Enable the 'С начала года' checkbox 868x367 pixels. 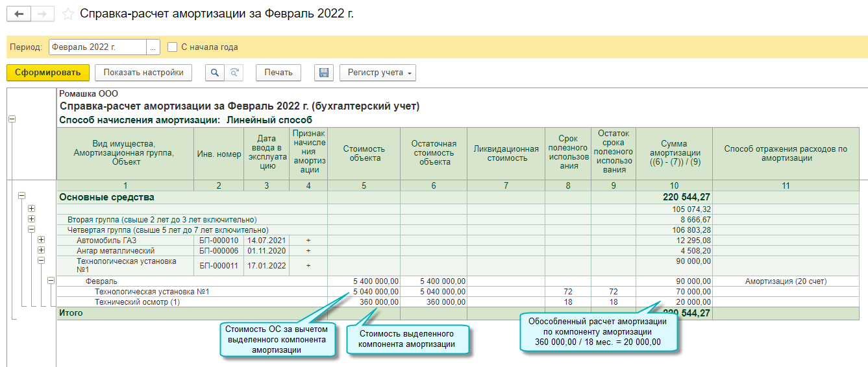172,47
